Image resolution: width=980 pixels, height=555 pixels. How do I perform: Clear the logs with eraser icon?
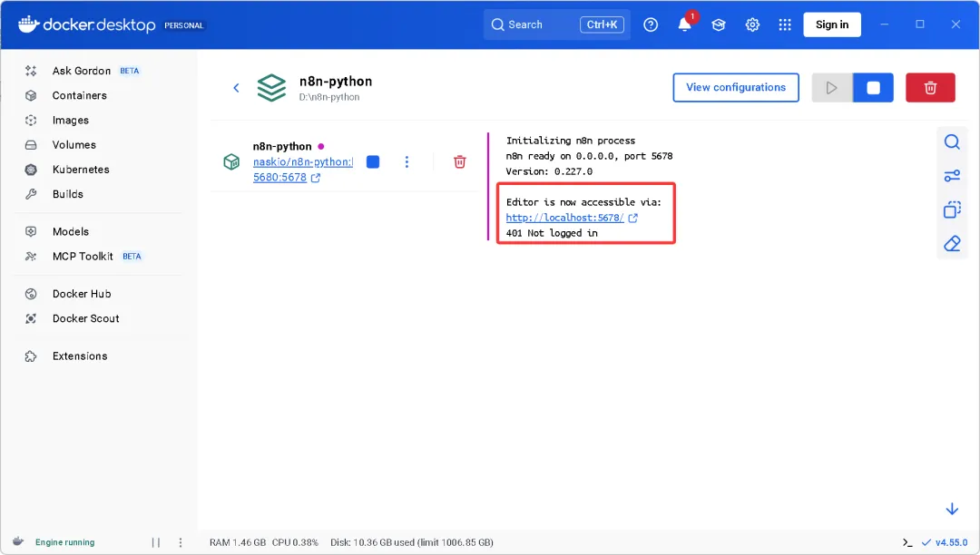952,243
